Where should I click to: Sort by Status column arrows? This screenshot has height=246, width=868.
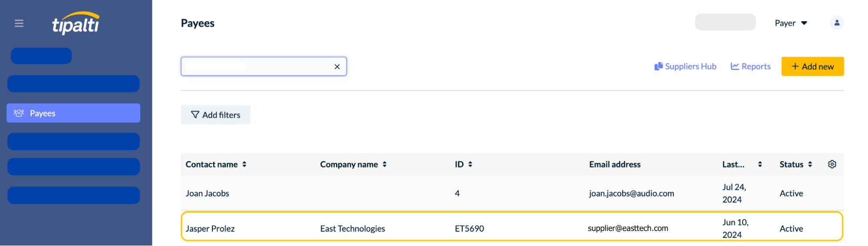[x=810, y=164]
